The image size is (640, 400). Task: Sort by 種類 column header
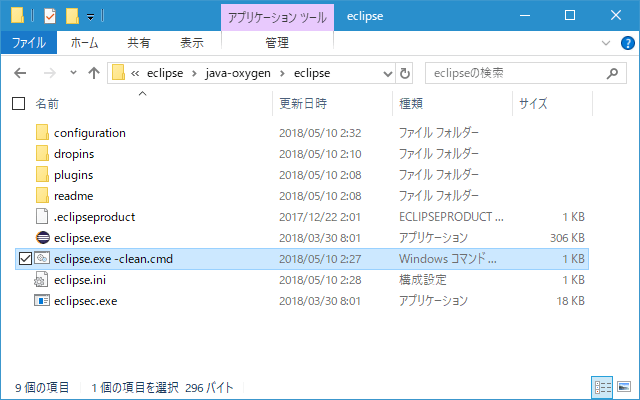click(411, 104)
